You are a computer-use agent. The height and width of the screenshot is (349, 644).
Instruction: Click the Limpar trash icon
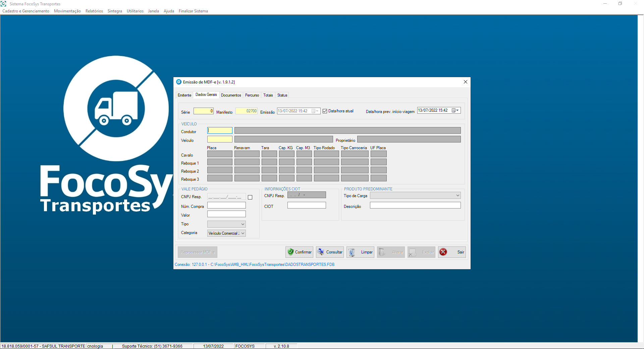352,252
